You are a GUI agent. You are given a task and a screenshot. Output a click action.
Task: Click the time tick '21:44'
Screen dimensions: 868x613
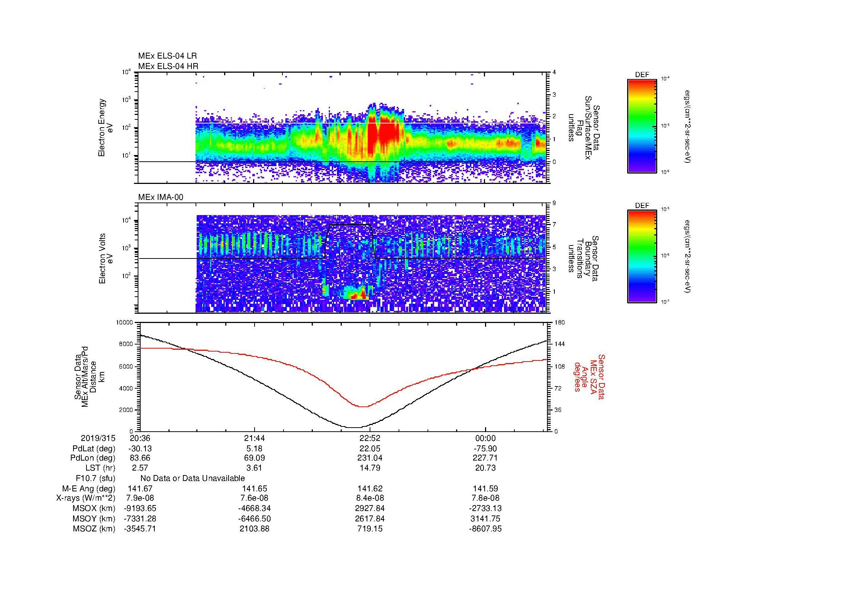(x=255, y=438)
